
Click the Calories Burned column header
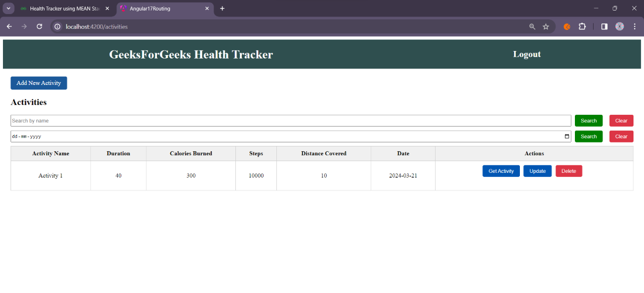pos(191,154)
